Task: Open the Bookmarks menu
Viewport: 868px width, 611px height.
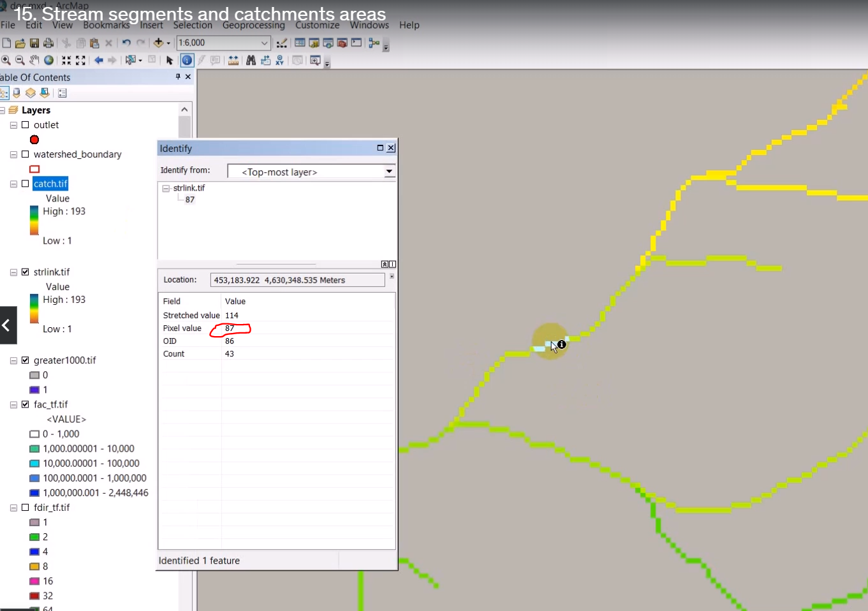Action: [x=106, y=26]
